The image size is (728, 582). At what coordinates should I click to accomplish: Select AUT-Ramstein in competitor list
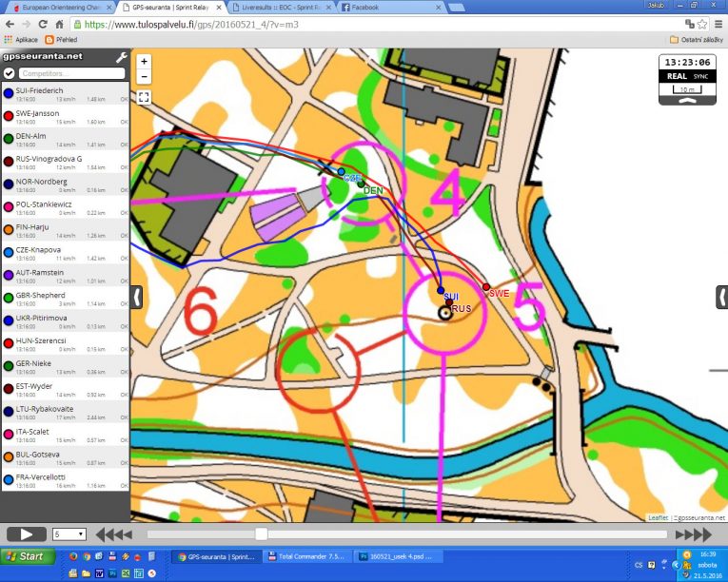[66, 276]
